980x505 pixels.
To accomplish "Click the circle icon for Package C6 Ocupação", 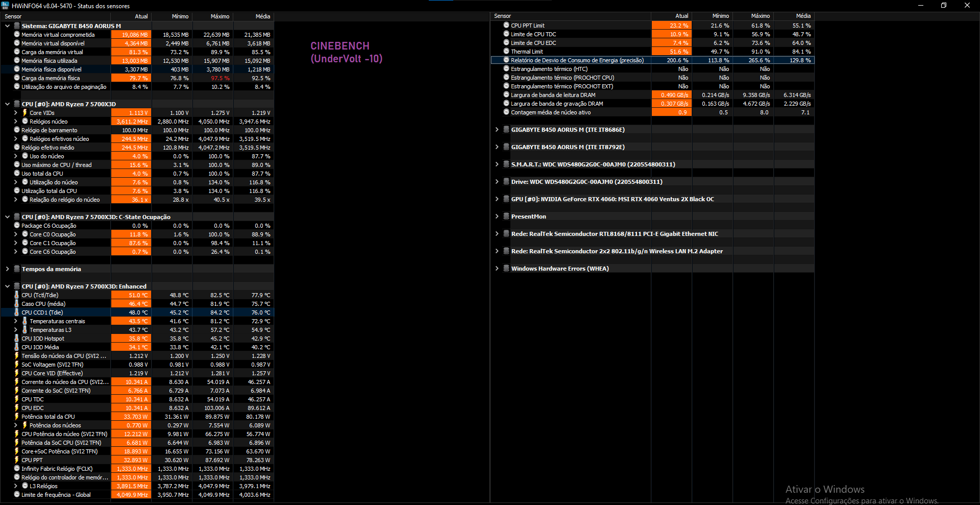I will pos(17,226).
